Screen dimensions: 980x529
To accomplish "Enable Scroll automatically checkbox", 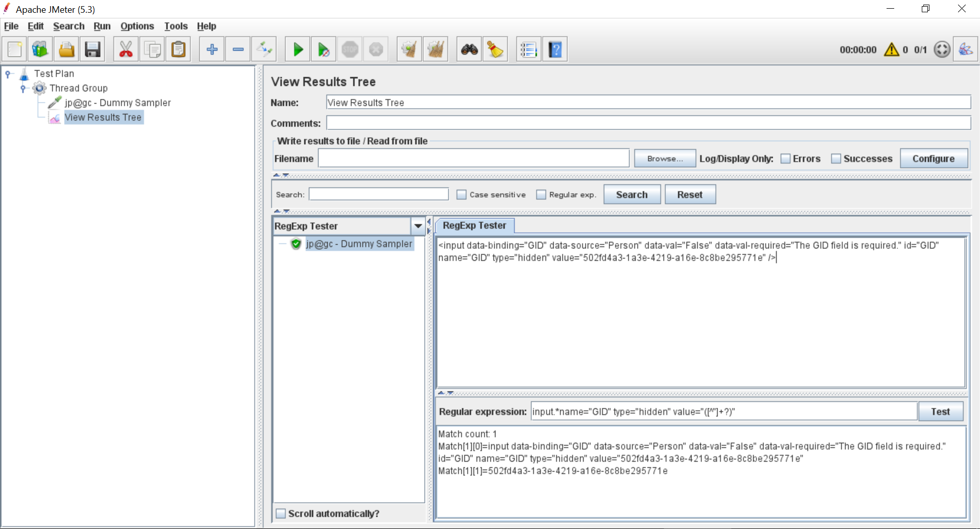I will (281, 513).
